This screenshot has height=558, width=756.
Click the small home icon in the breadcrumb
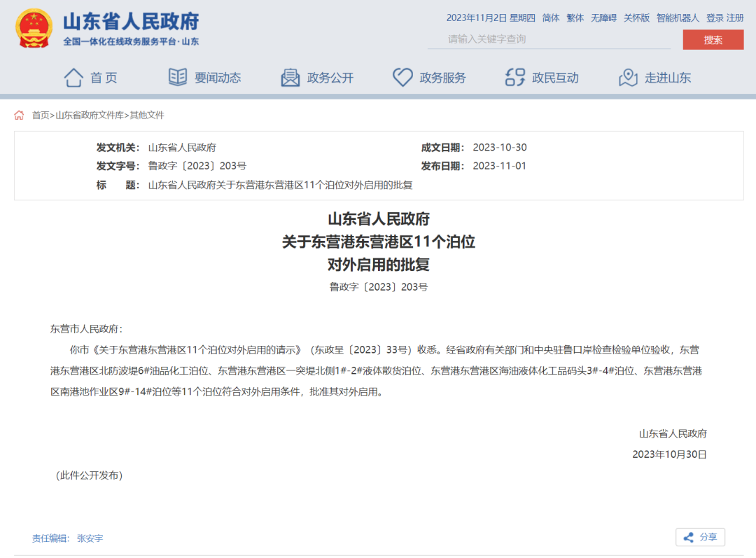click(18, 114)
